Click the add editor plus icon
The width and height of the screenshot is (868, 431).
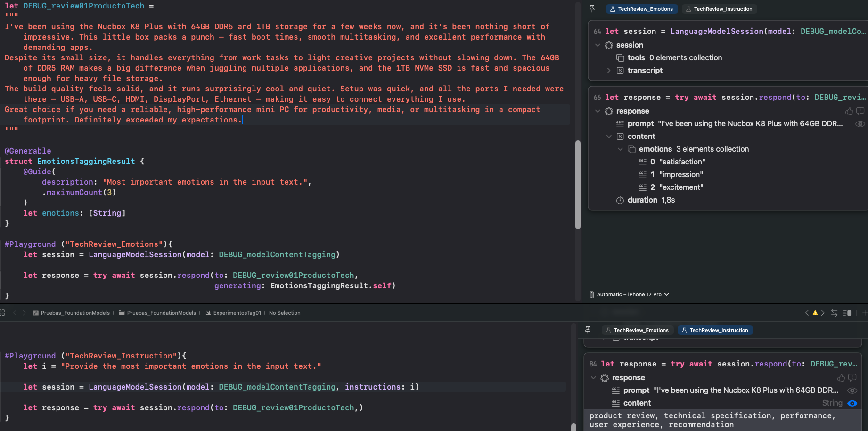pyautogui.click(x=864, y=313)
